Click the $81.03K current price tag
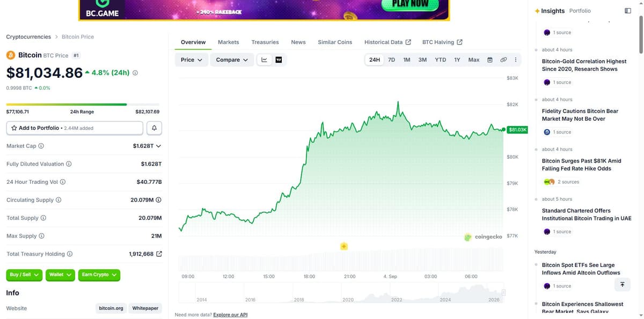 pyautogui.click(x=517, y=130)
